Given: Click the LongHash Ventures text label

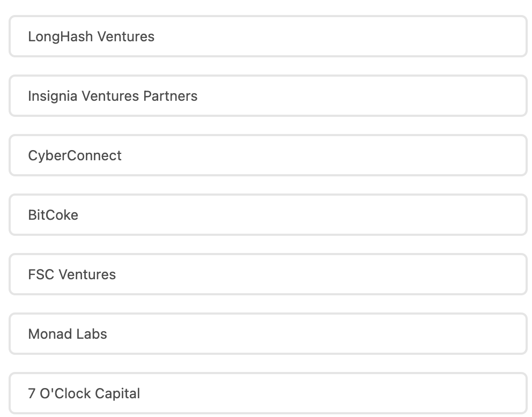Looking at the screenshot, I should coord(91,36).
